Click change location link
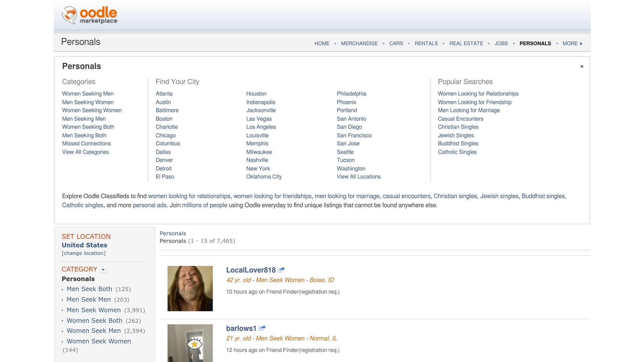 tap(84, 253)
